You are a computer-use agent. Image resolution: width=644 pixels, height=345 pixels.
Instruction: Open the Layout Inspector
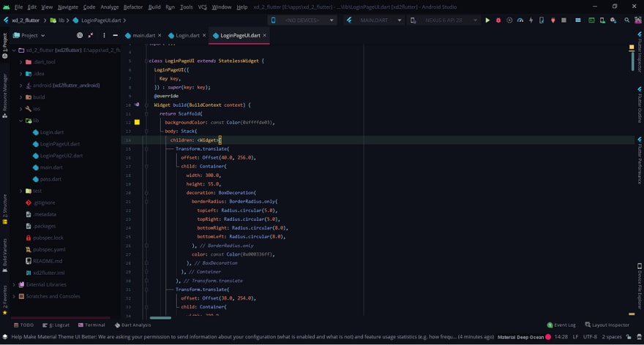click(x=607, y=325)
